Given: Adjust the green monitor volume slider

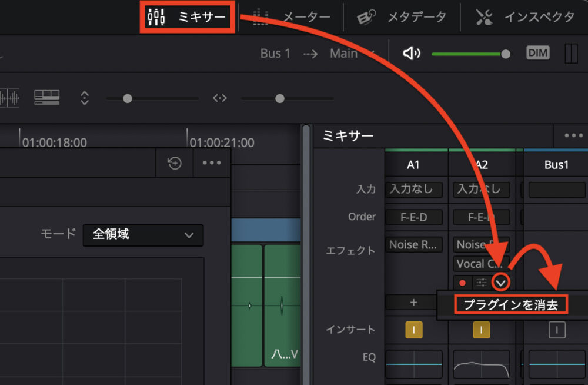Looking at the screenshot, I should tap(470, 54).
